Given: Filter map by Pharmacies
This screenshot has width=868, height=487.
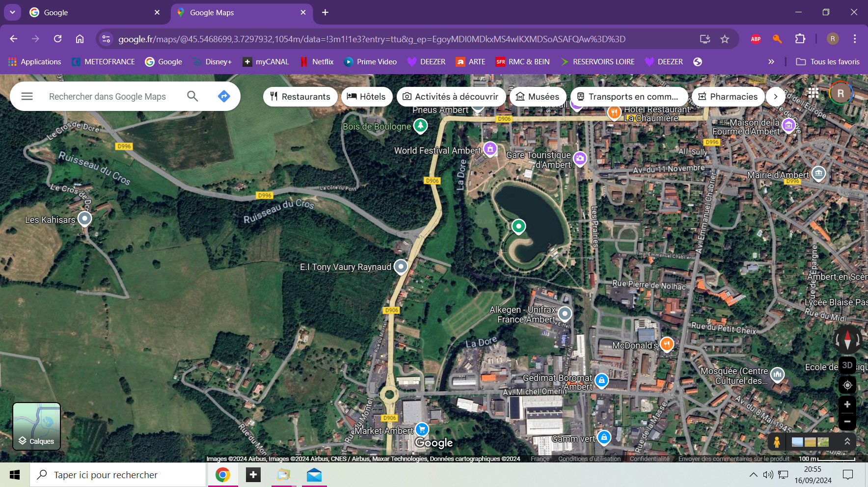Looking at the screenshot, I should (x=728, y=97).
